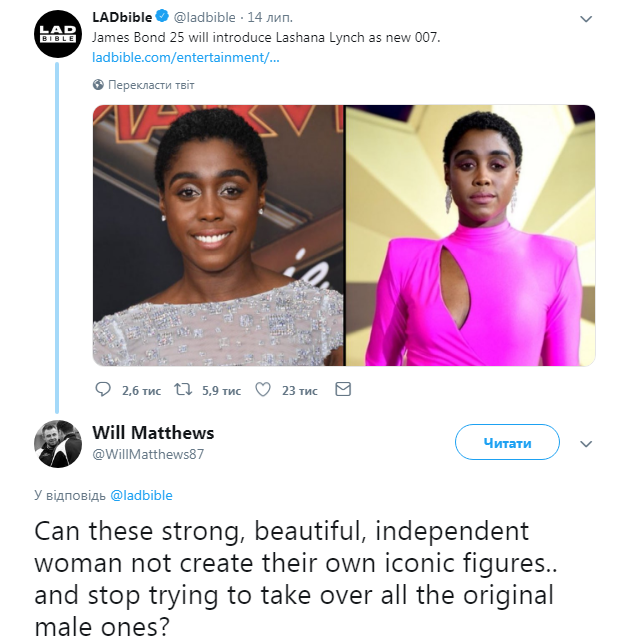Open the chevron menu beside Читати
The image size is (628, 636).
tap(587, 443)
